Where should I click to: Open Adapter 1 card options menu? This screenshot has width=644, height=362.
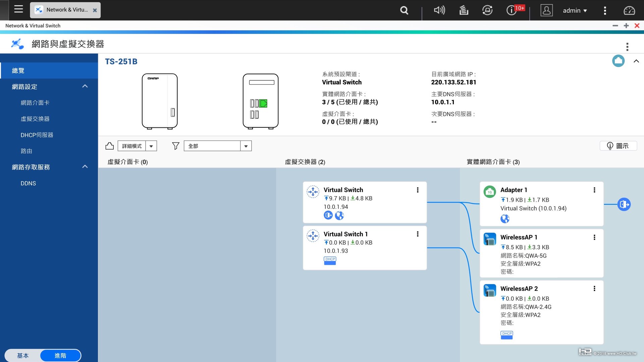click(x=594, y=190)
